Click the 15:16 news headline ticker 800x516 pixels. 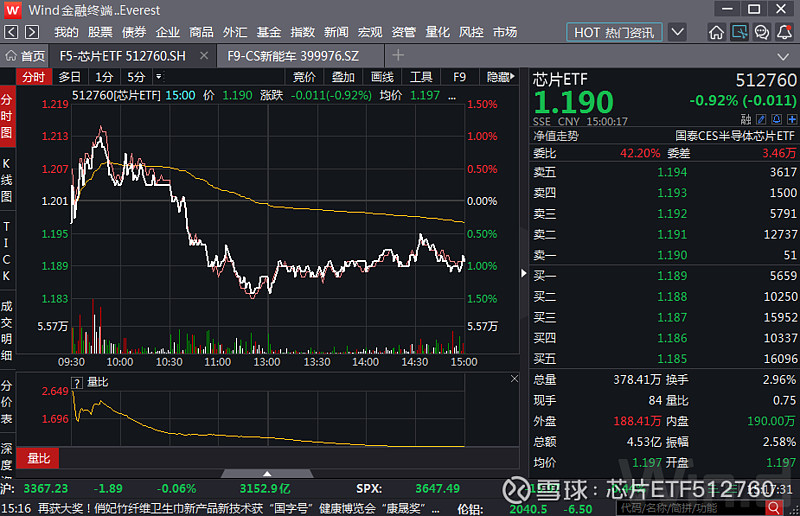coord(220,509)
